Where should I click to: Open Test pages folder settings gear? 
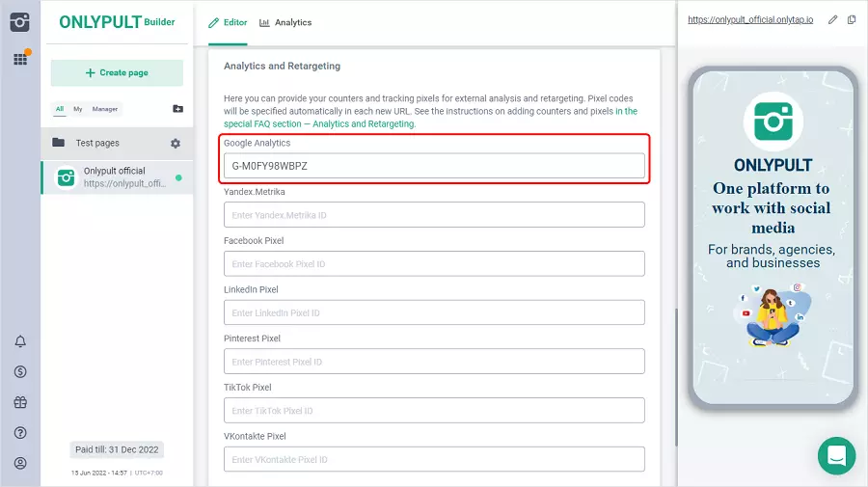(x=176, y=143)
